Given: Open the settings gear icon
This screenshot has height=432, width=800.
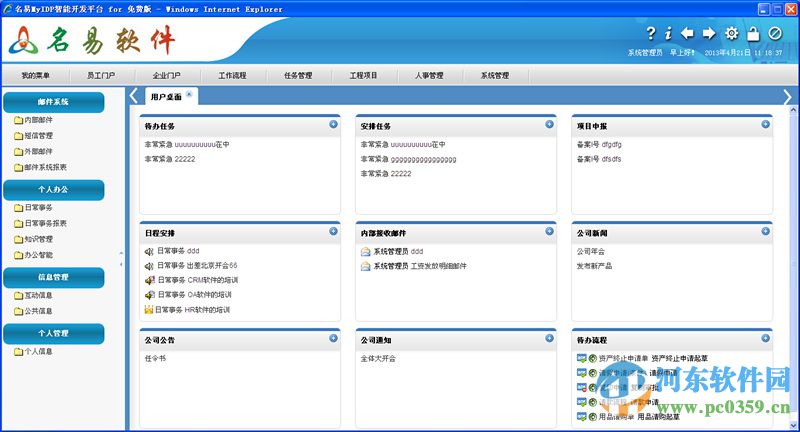Looking at the screenshot, I should coord(732,34).
